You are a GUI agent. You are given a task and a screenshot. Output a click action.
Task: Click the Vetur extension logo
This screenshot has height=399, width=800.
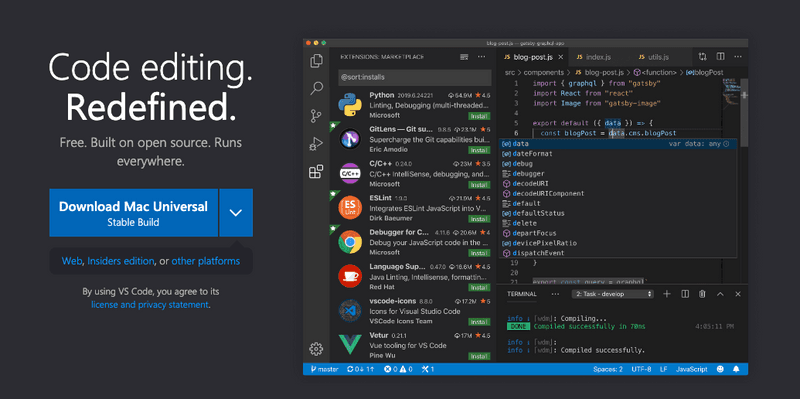[x=350, y=344]
